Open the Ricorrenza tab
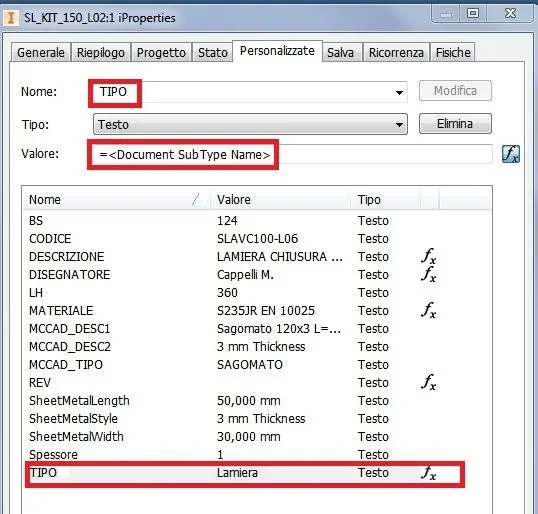 pyautogui.click(x=396, y=52)
